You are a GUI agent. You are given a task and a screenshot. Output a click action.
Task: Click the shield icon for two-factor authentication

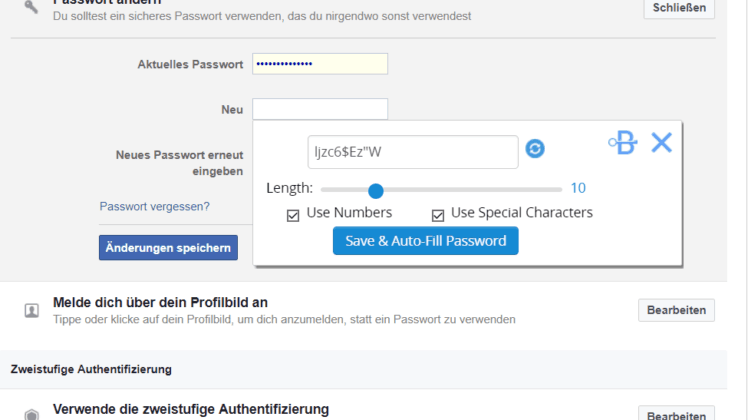coord(31,414)
